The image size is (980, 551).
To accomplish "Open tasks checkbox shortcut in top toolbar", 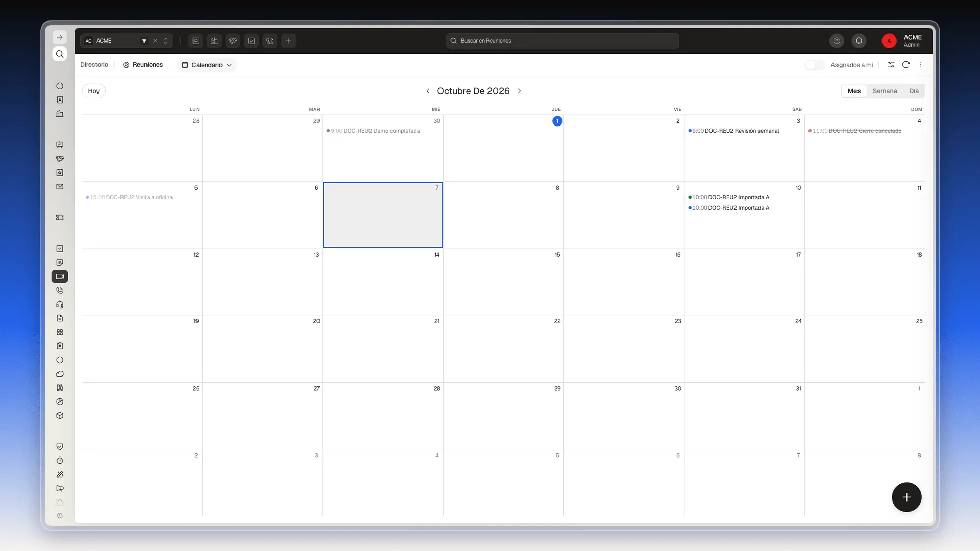I will point(251,41).
